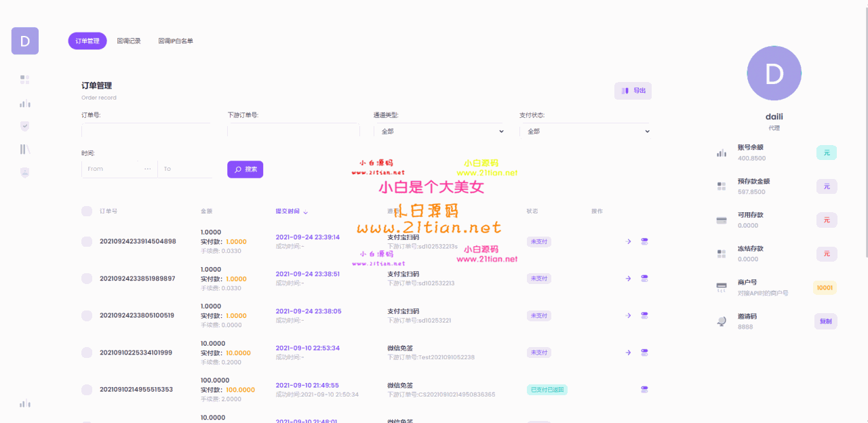
Task: Sort by 提交时间 column header
Action: pos(292,211)
